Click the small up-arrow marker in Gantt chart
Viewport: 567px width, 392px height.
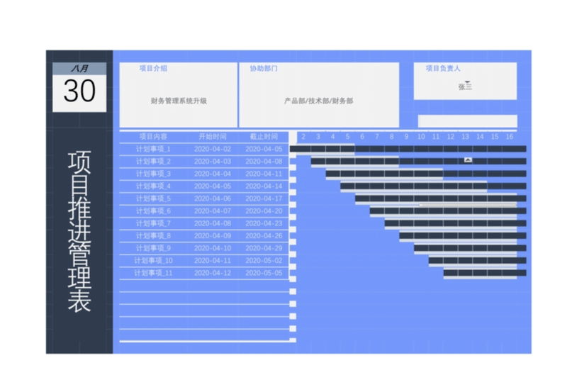tap(468, 160)
